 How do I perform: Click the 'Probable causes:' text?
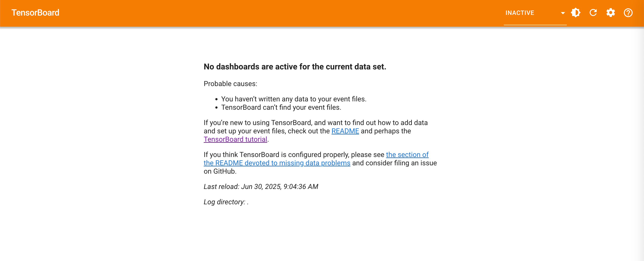(230, 84)
